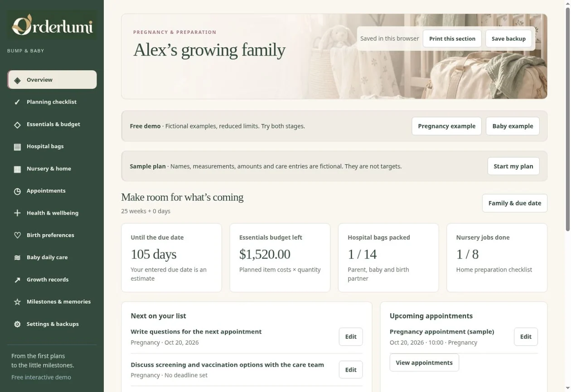Navigate to Hospital bags
The image size is (571, 392).
52,146
